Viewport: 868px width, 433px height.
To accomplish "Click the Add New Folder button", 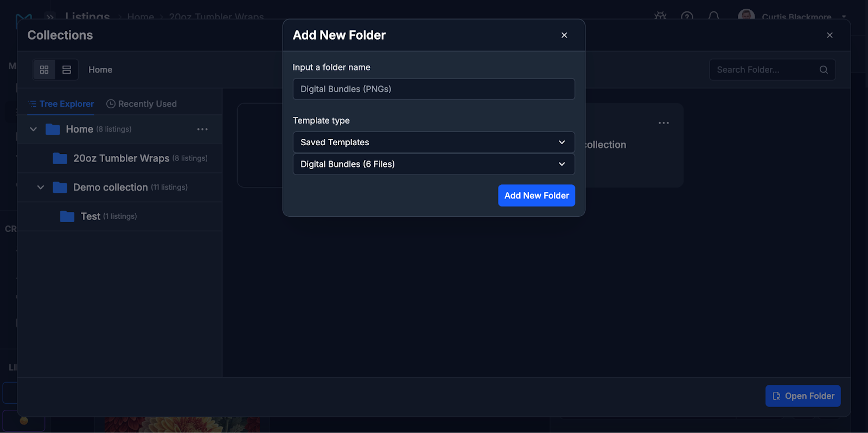I will pyautogui.click(x=537, y=196).
